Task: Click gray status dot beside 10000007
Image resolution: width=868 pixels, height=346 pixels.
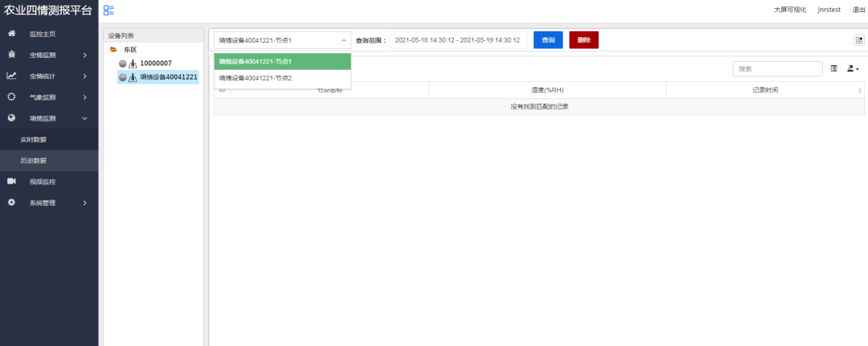Action: click(x=123, y=64)
